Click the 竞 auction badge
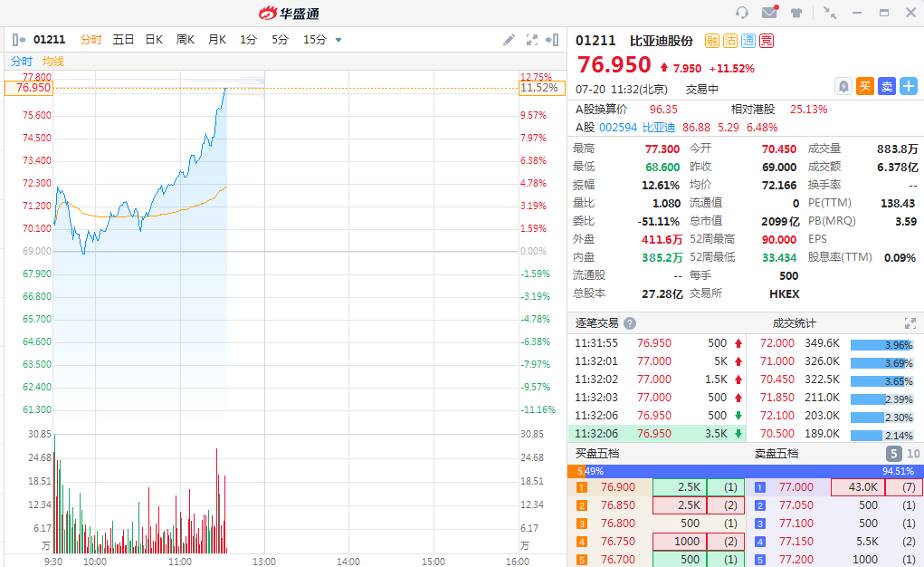 click(x=766, y=41)
